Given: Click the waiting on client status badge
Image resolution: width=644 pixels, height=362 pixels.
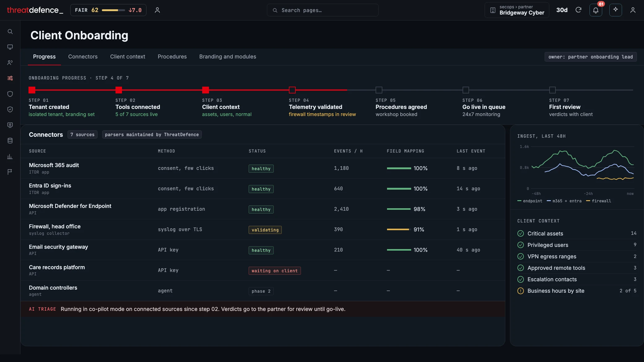Looking at the screenshot, I should pyautogui.click(x=274, y=271).
